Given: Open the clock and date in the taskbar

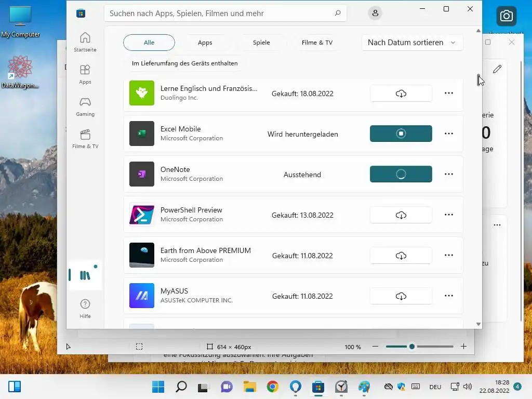Looking at the screenshot, I should coord(495,387).
